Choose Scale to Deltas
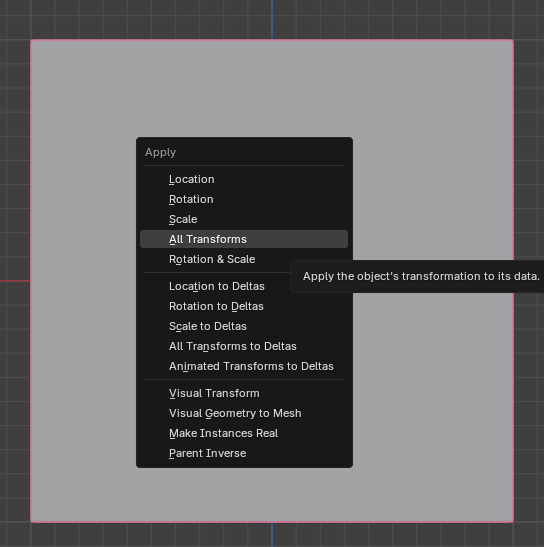544x547 pixels. click(244, 326)
